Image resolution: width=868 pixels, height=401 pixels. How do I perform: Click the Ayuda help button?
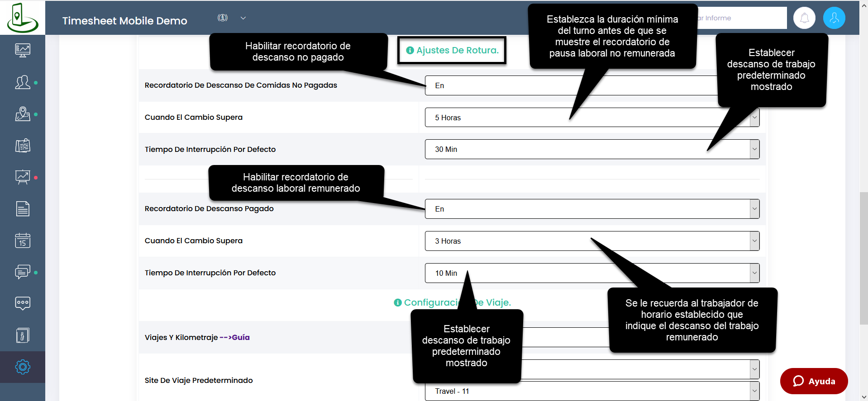(814, 381)
